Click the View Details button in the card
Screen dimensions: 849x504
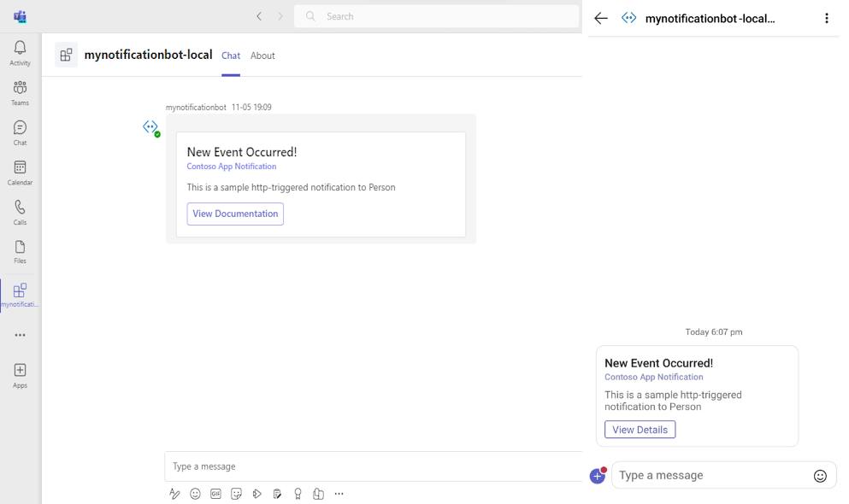(640, 429)
